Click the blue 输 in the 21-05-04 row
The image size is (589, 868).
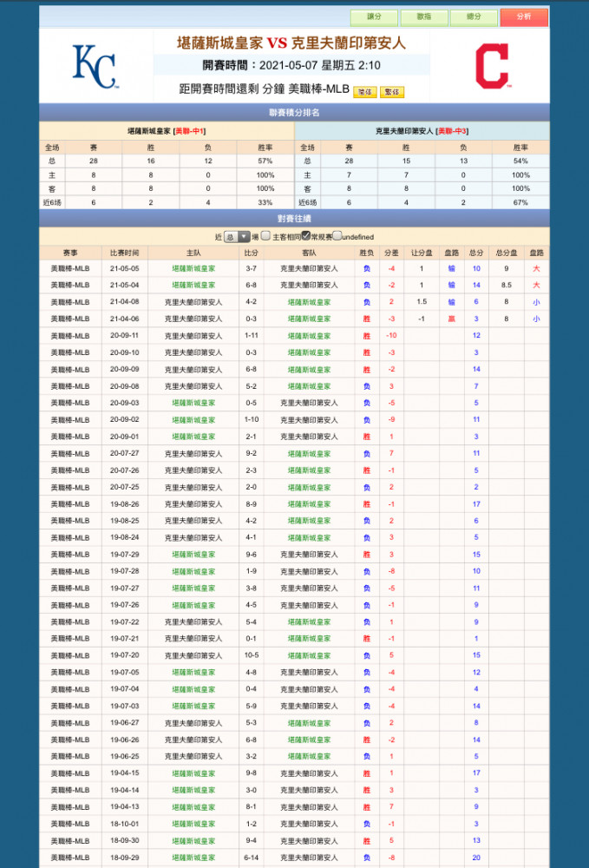[451, 285]
